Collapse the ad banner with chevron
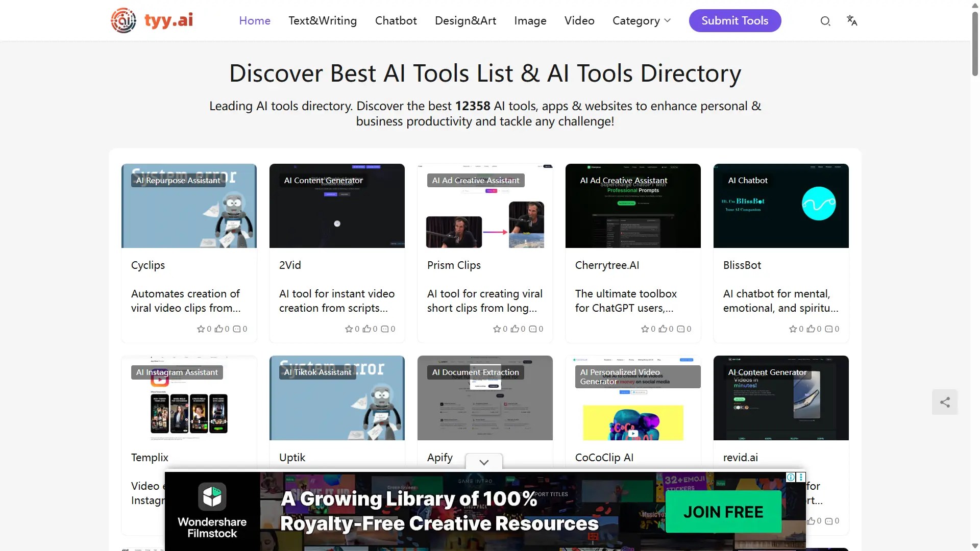Viewport: 980px width, 551px height. point(484,462)
